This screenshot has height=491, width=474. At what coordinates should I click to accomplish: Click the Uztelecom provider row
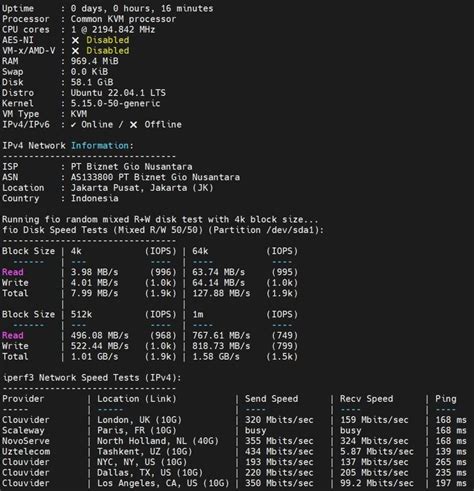(234, 452)
